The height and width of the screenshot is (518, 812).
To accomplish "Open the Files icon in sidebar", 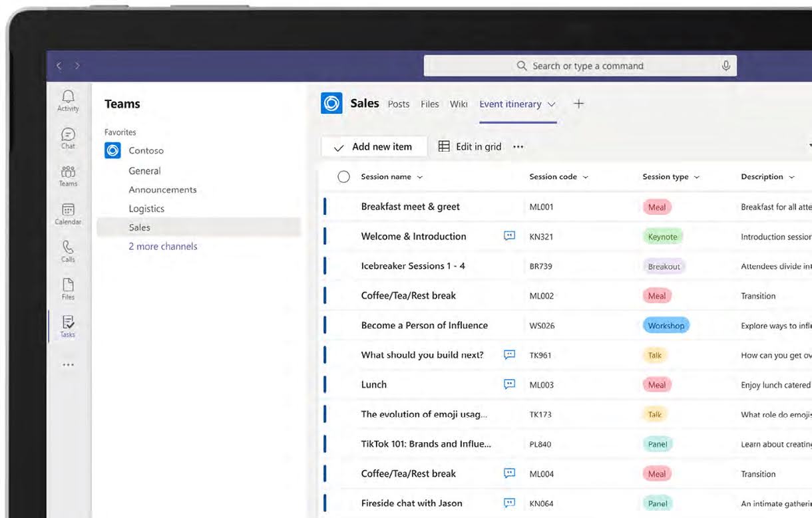I will click(x=68, y=285).
